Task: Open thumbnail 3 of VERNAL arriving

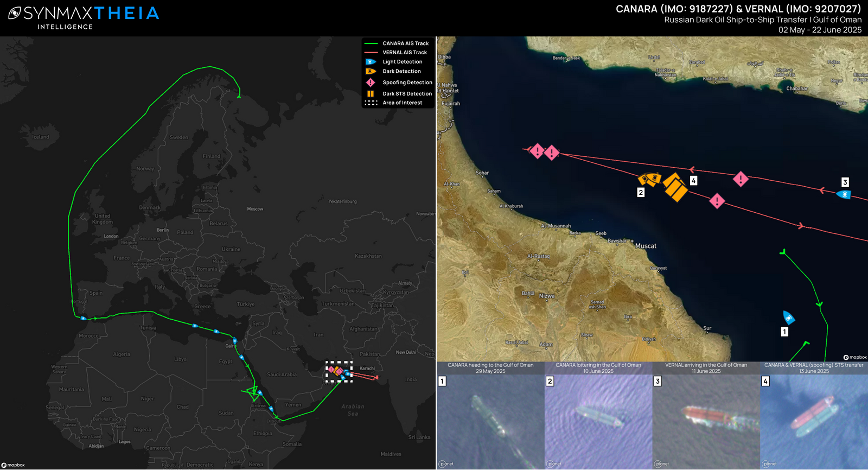Action: coord(706,422)
